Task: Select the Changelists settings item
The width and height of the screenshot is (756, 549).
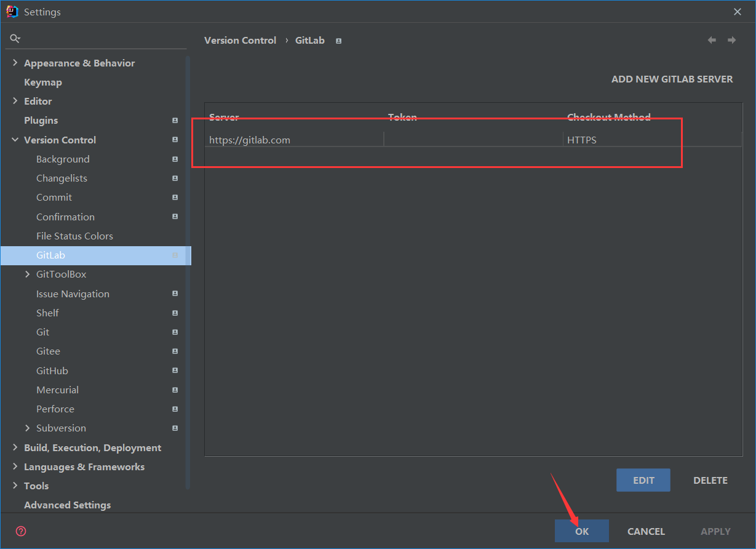Action: tap(62, 178)
